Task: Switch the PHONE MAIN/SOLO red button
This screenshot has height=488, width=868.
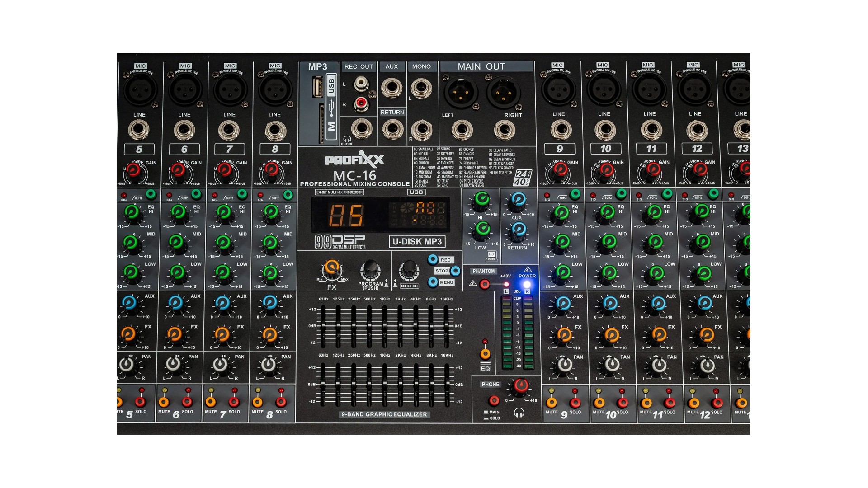Action: point(495,400)
